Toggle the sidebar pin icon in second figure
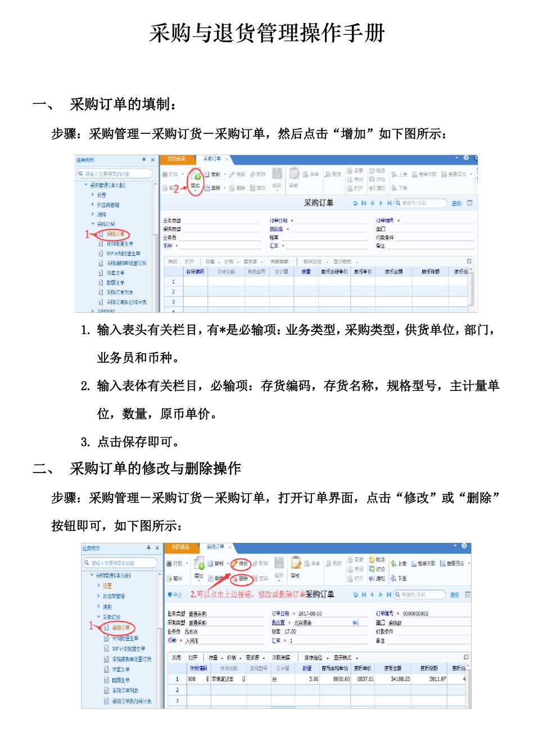534x756 pixels. point(148,547)
